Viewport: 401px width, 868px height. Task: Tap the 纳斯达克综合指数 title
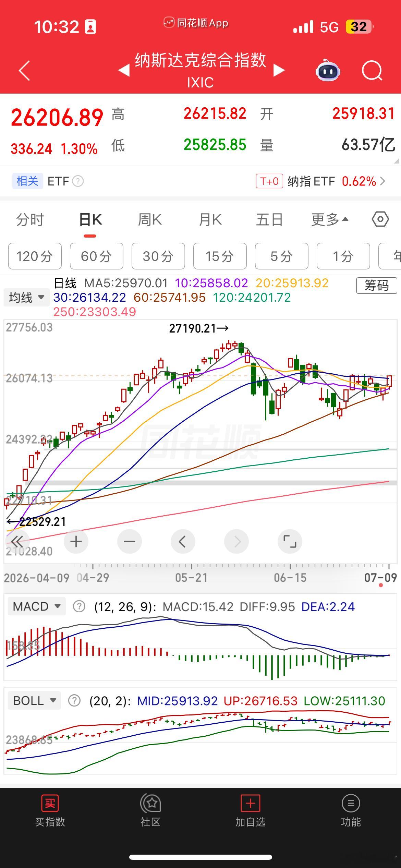click(x=200, y=60)
